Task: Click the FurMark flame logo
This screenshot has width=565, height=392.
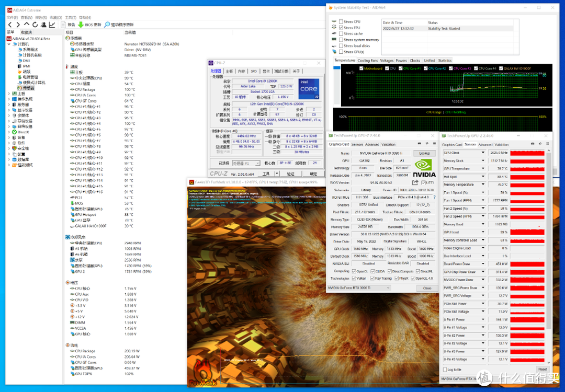Action: pyautogui.click(x=203, y=373)
